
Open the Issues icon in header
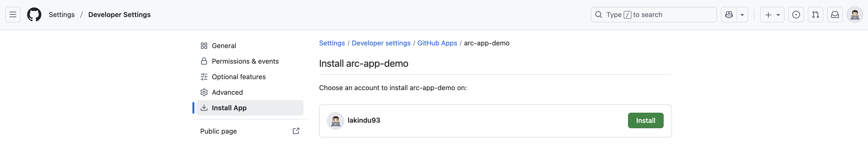[x=796, y=15]
